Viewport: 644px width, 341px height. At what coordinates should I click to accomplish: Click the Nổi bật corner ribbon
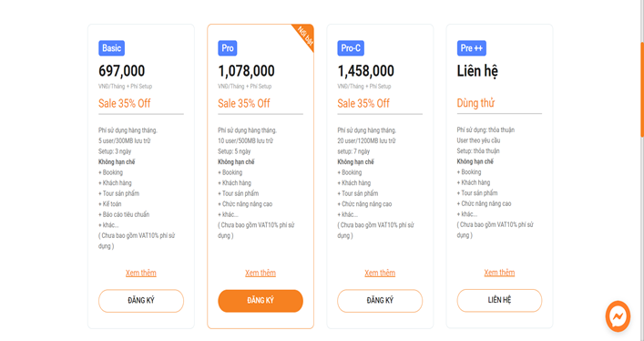305,36
